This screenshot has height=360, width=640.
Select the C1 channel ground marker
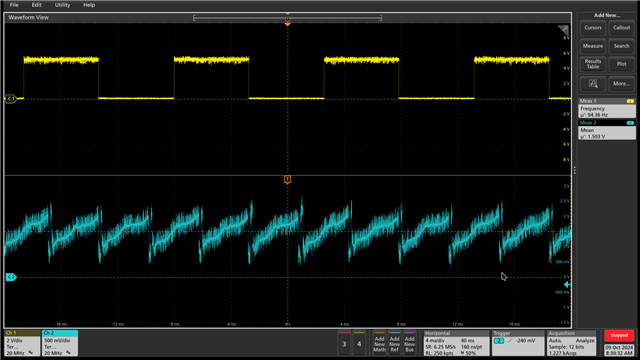10,98
